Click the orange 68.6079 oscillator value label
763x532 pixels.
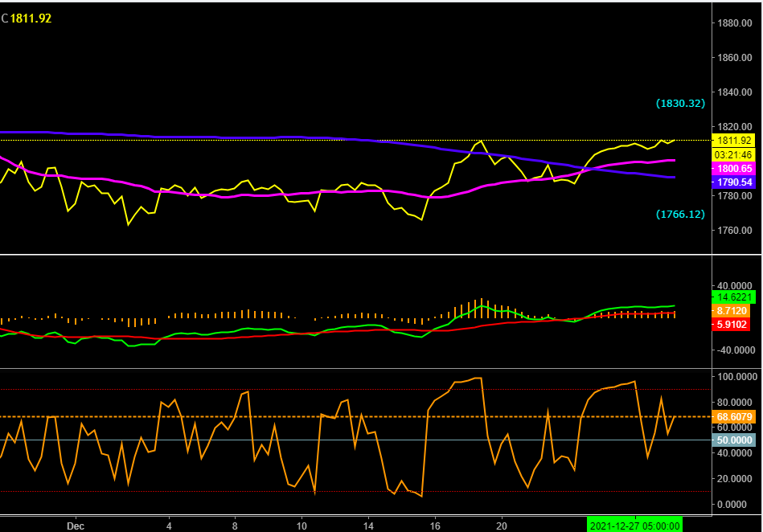(x=733, y=417)
